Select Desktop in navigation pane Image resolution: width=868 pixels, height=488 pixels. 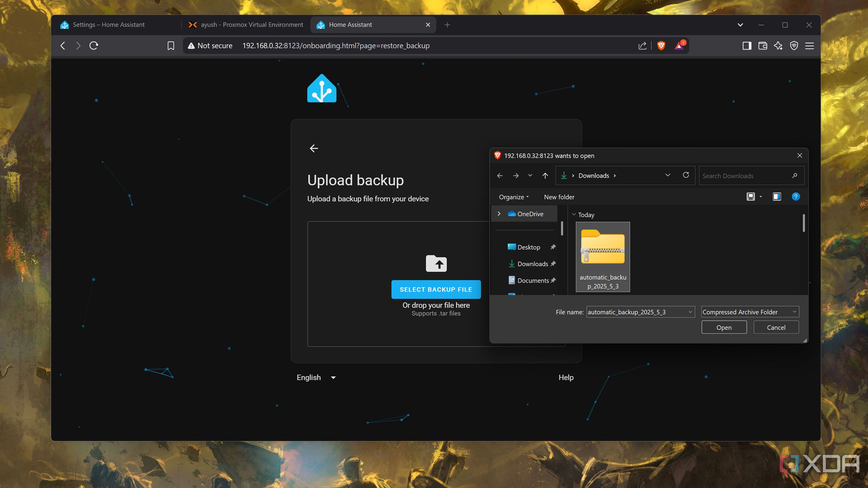pyautogui.click(x=528, y=247)
